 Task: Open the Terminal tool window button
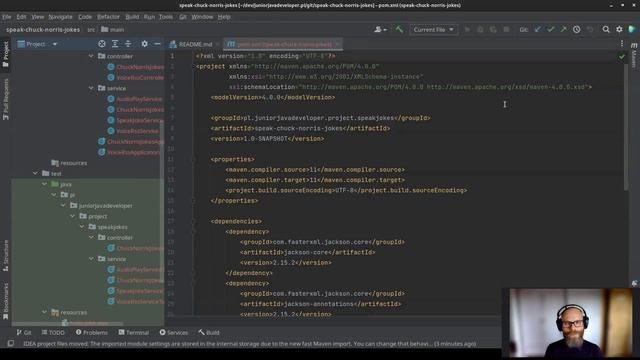[133, 333]
